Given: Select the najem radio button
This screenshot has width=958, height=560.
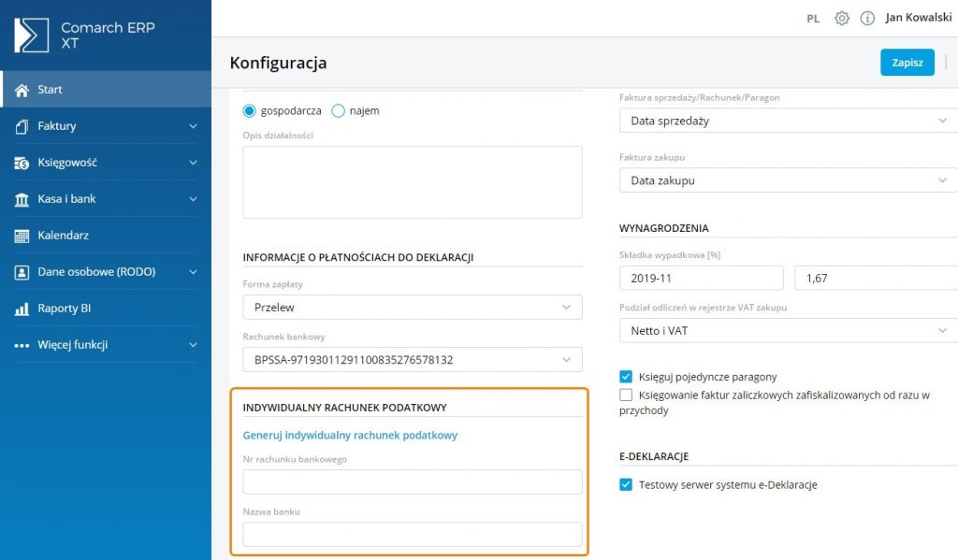Looking at the screenshot, I should [339, 110].
